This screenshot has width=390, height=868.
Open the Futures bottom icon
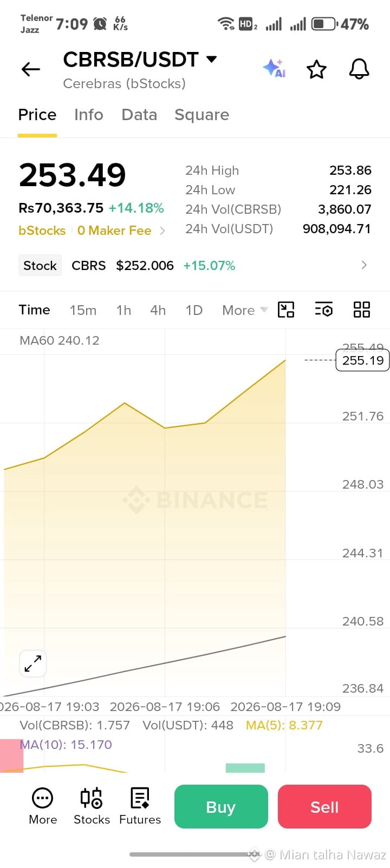pyautogui.click(x=140, y=806)
